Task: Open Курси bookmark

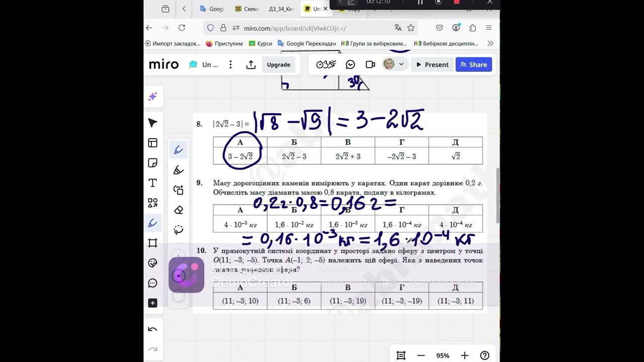Action: (x=260, y=44)
